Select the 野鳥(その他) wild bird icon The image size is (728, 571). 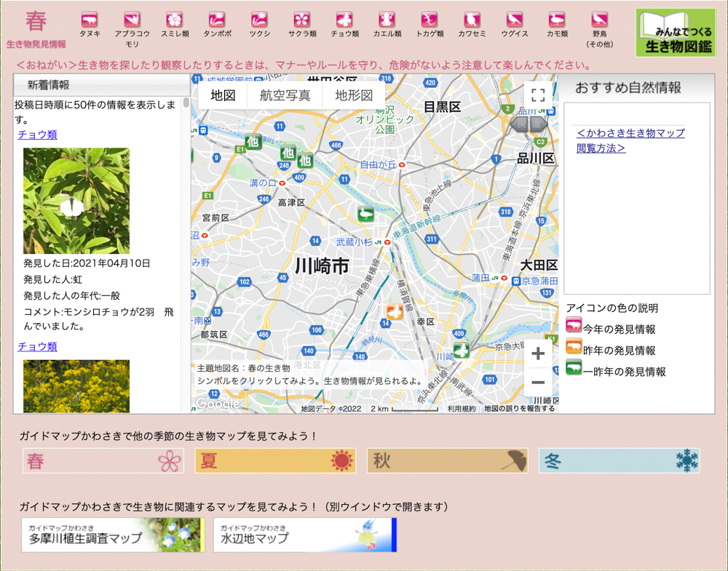point(599,20)
